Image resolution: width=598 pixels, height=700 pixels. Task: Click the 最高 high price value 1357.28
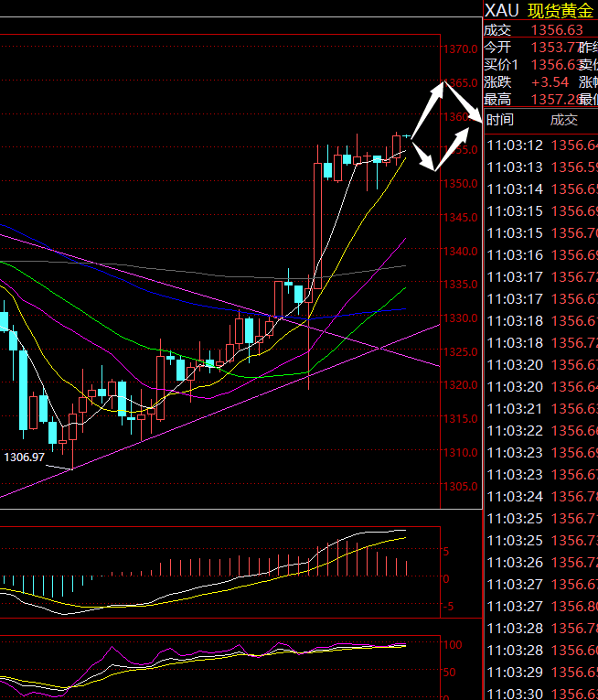pos(557,99)
